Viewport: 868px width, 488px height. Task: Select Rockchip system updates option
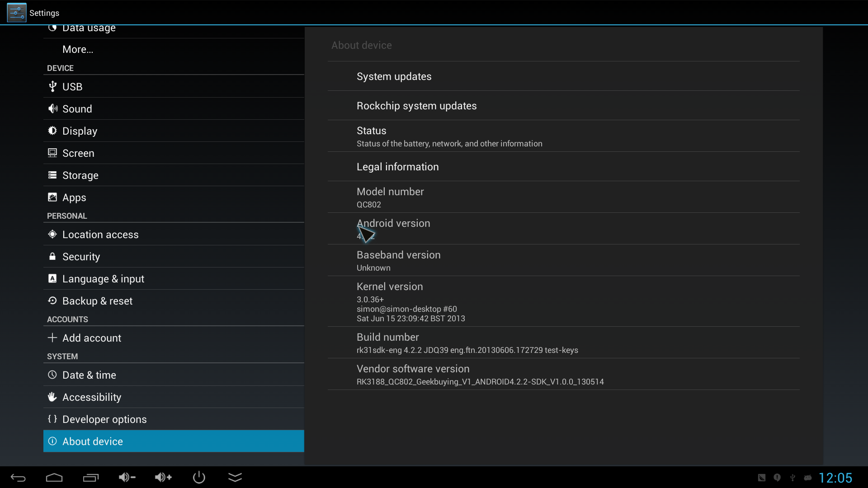point(416,105)
